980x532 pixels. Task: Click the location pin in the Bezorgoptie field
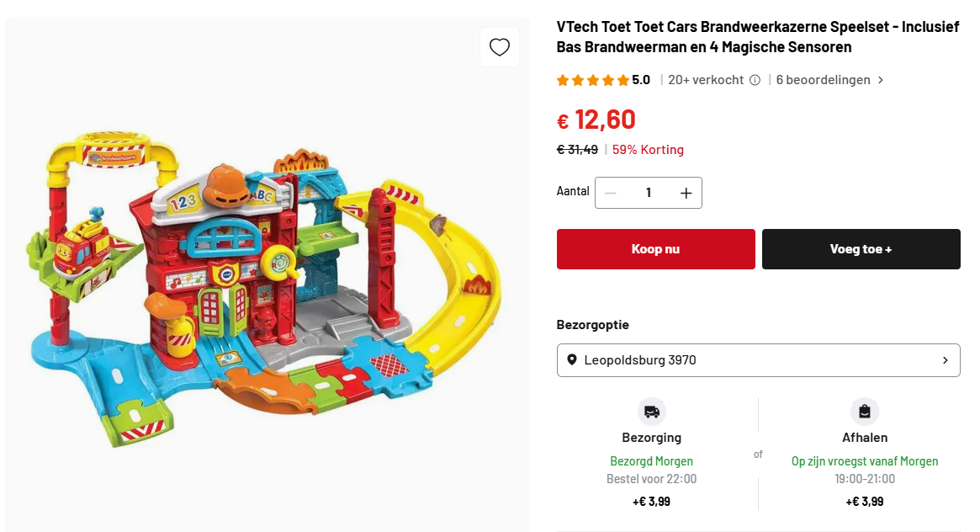pos(574,359)
